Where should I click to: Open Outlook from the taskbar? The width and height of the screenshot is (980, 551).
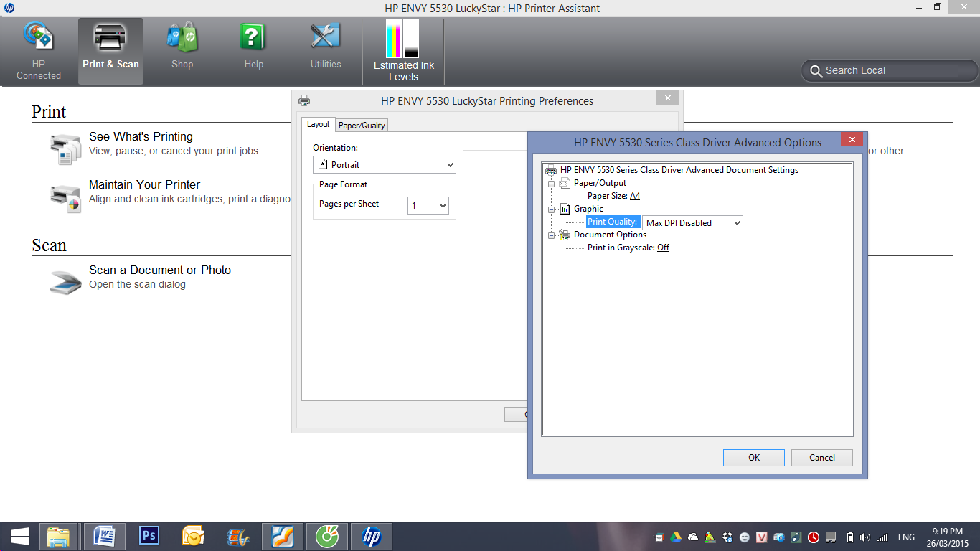coord(194,537)
